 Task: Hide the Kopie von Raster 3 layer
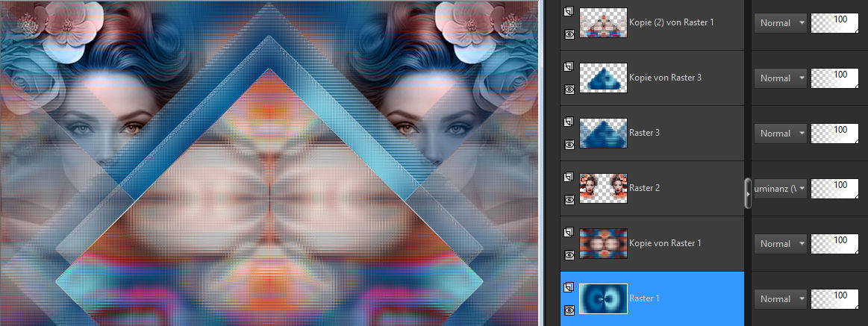click(569, 89)
